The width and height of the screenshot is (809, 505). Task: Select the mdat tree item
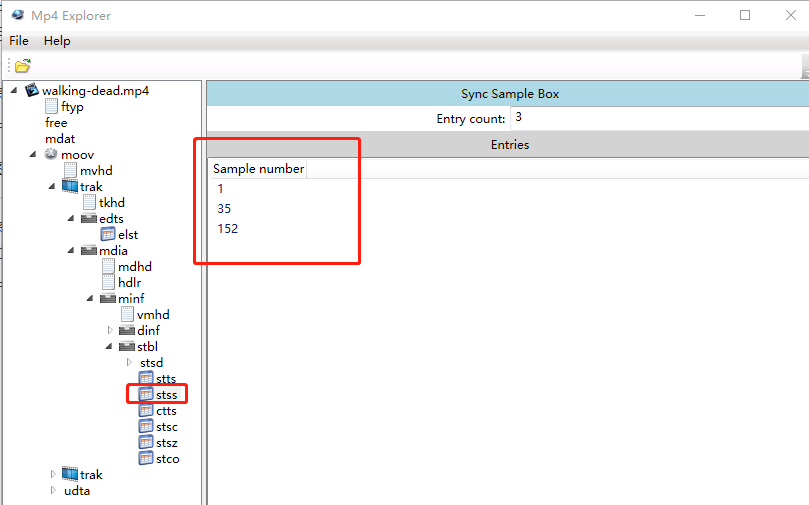[x=60, y=139]
